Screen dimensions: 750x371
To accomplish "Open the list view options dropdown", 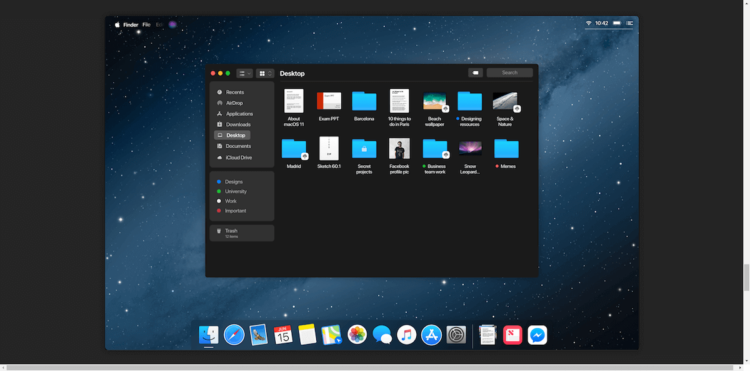I will (x=244, y=73).
